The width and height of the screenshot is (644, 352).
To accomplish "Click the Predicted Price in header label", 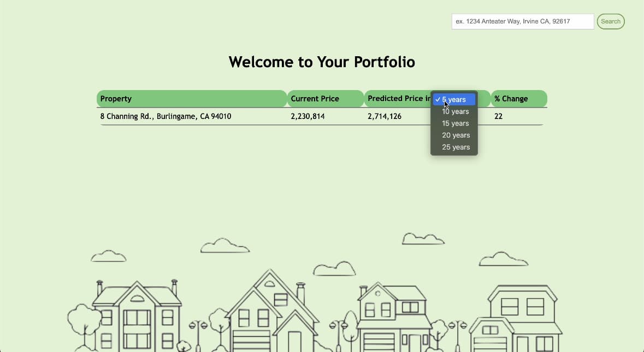I will pos(399,98).
